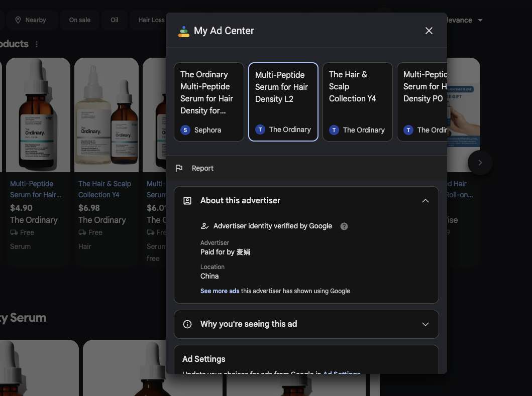This screenshot has width=532, height=396.
Task: Open 'See more ads' link
Action: click(x=220, y=291)
